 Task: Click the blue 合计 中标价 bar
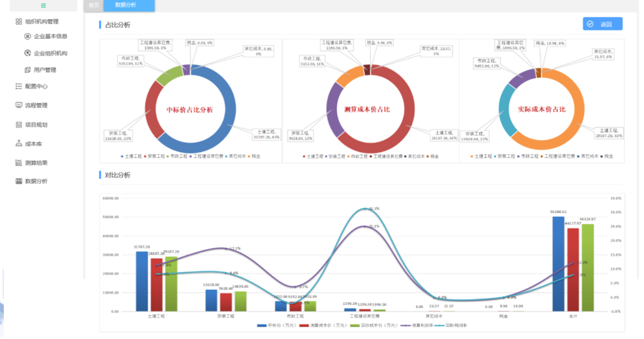click(558, 264)
